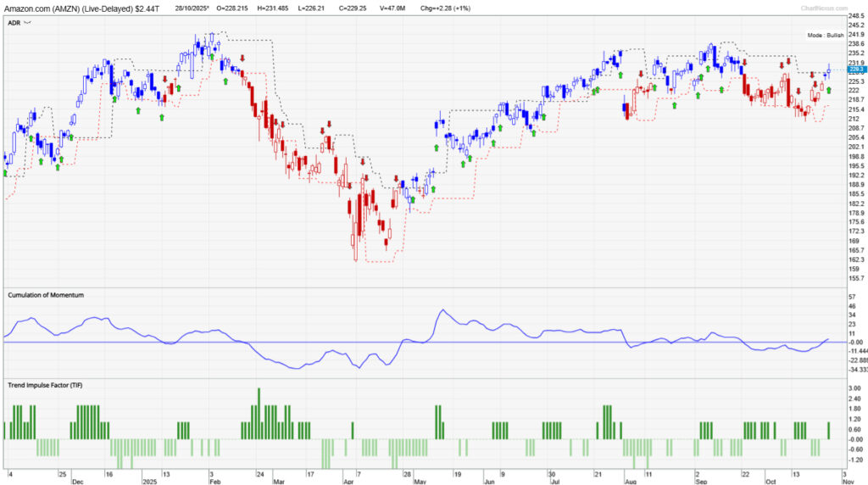The height and width of the screenshot is (485, 868).
Task: Click the 241.9 price axis label
Action: point(856,34)
